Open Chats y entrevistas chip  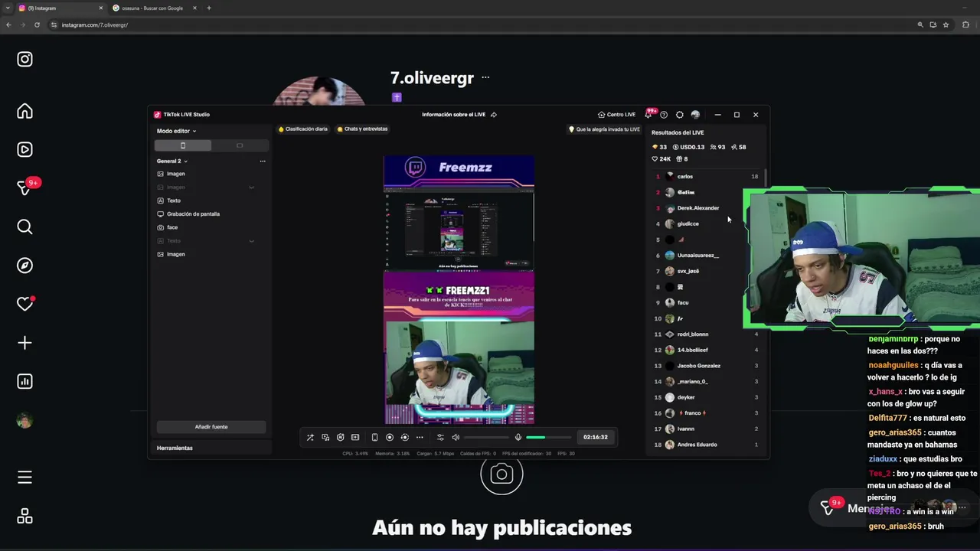coord(363,129)
